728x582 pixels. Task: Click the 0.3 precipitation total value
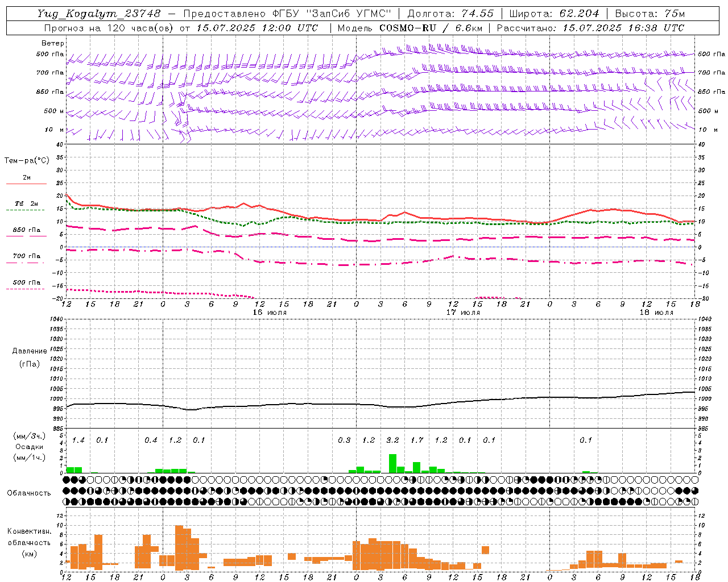tap(344, 440)
